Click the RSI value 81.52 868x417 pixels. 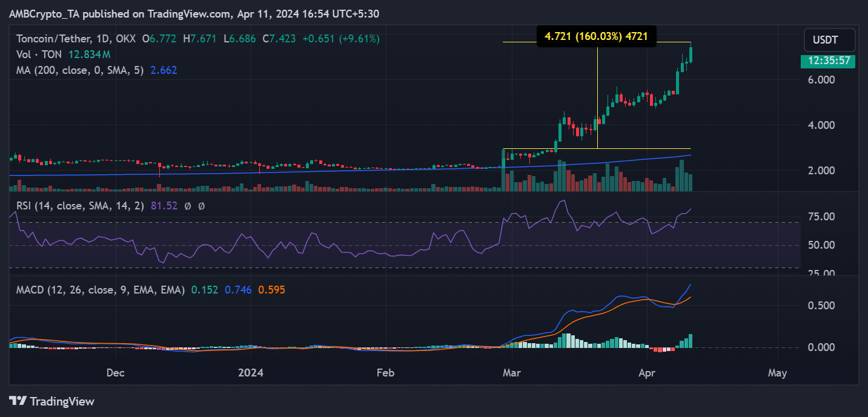point(164,206)
